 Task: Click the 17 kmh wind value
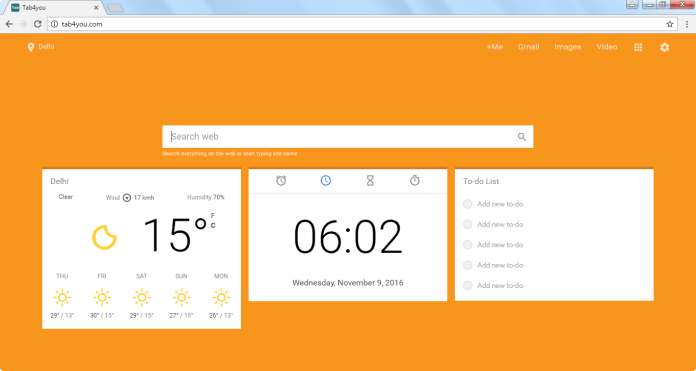coord(144,198)
